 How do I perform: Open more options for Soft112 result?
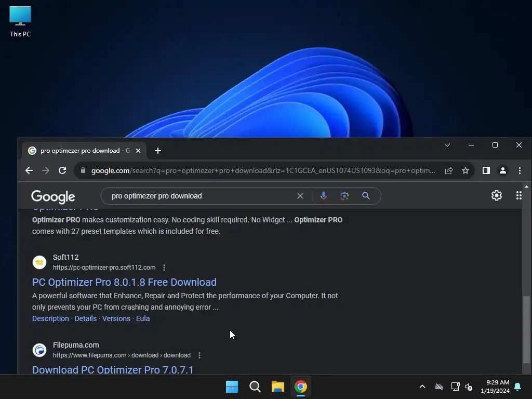(x=164, y=268)
